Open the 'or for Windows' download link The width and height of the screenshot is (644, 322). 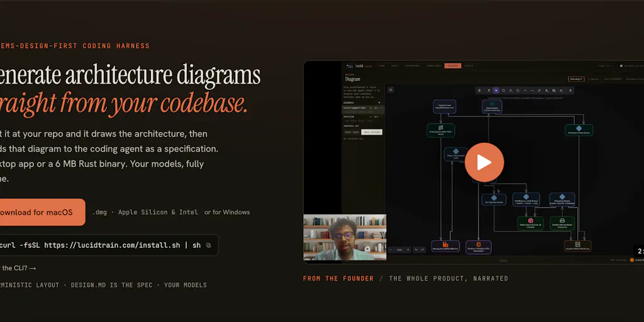(x=227, y=213)
